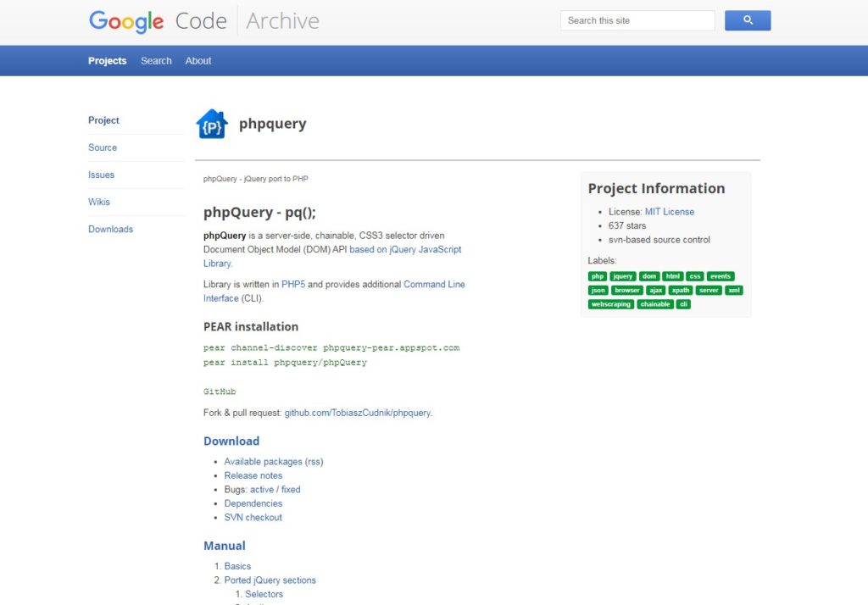This screenshot has height=605, width=868.
Task: Go to Issues in the sidebar
Action: [101, 175]
